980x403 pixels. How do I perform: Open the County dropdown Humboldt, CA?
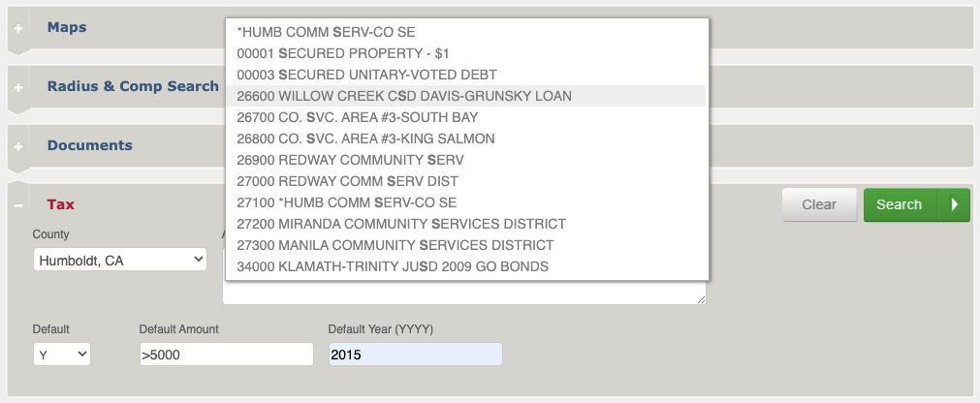(x=120, y=260)
